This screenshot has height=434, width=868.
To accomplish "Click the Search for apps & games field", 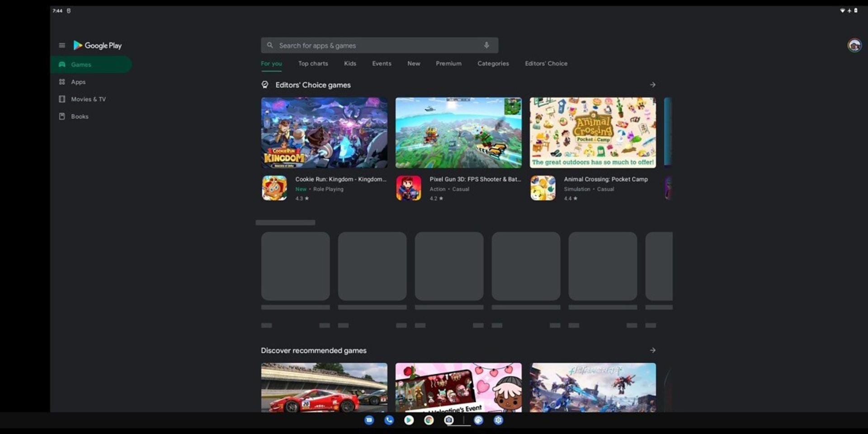I will [x=379, y=45].
